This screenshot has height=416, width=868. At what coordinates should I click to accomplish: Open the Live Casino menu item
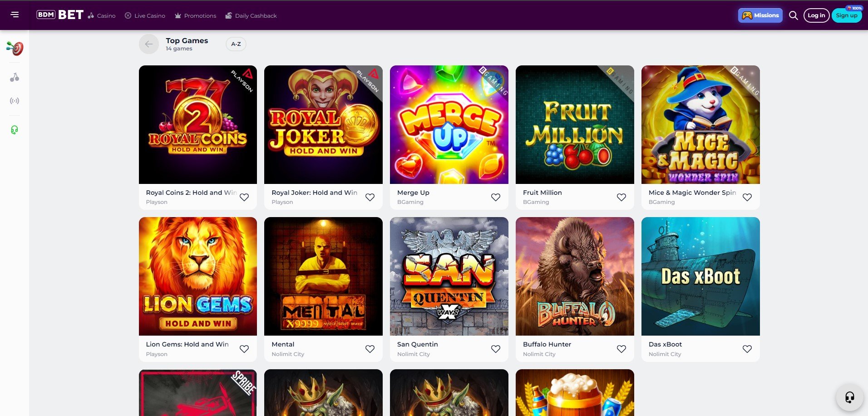pos(145,15)
